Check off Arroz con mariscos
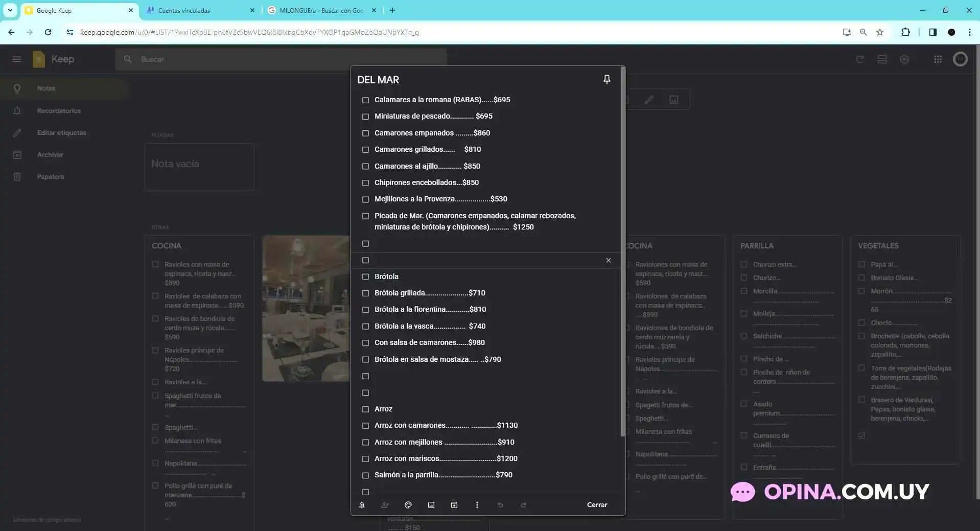This screenshot has width=980, height=531. (365, 459)
